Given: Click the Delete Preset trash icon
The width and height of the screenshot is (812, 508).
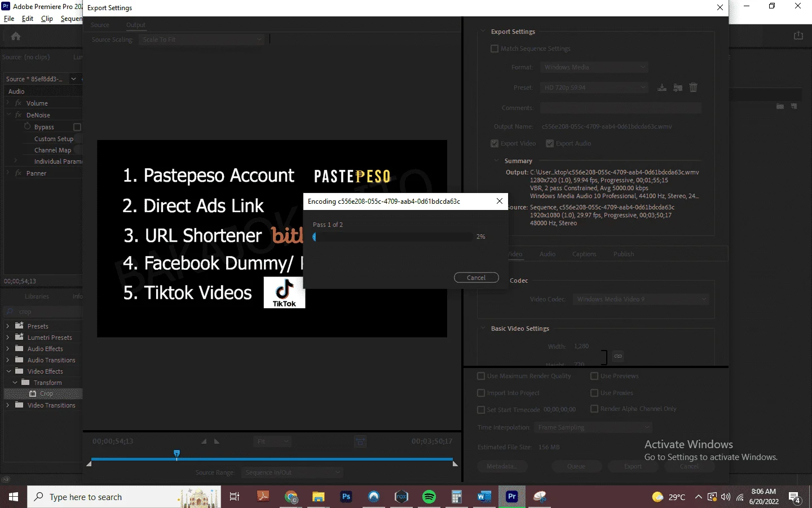Looking at the screenshot, I should coord(694,87).
